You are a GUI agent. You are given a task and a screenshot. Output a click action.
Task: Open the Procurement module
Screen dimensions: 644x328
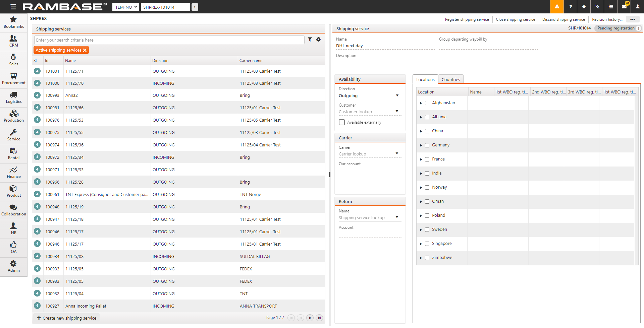tap(14, 79)
